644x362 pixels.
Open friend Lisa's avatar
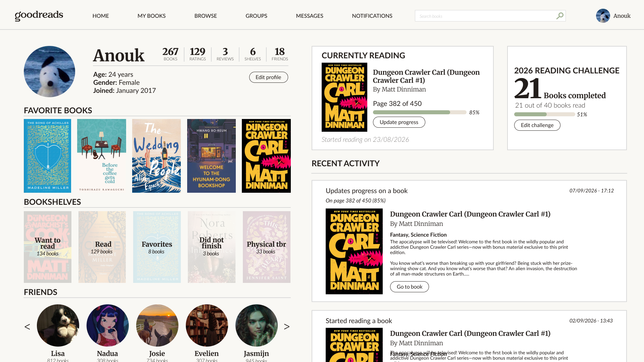[x=58, y=325]
